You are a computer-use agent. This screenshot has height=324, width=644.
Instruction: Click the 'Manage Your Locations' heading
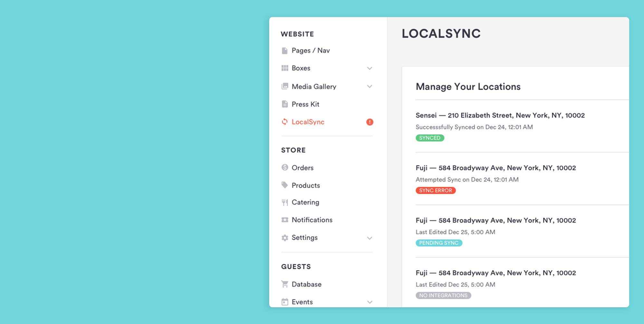point(468,86)
